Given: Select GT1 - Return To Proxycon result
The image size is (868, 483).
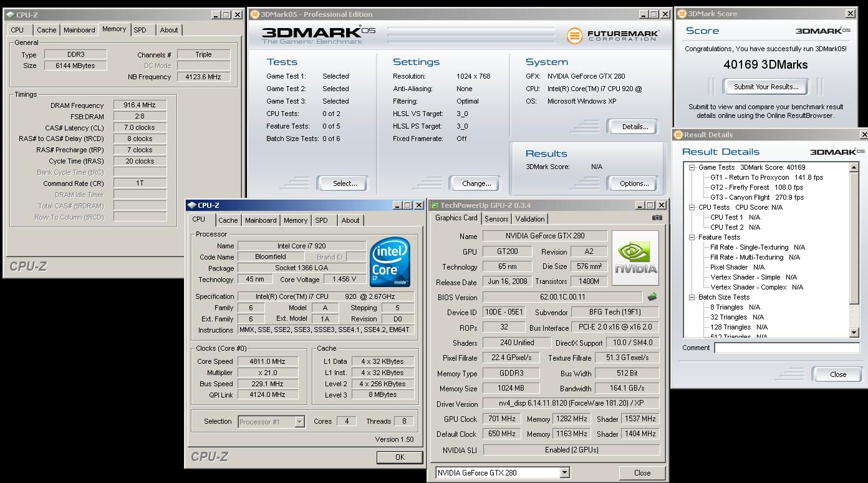Looking at the screenshot, I should [766, 177].
